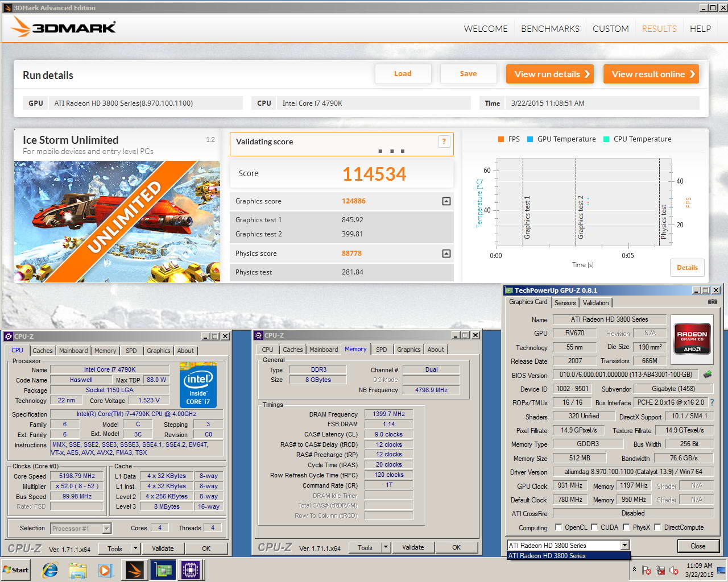Open the CUSTOM tab in 3DMark
Screen dimensions: 728x582
coord(610,28)
